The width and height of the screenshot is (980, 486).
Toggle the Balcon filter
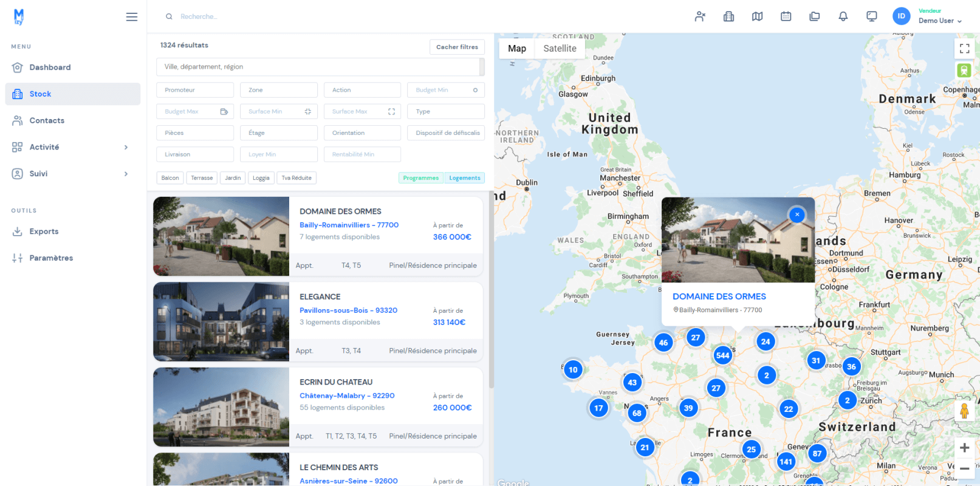[170, 178]
